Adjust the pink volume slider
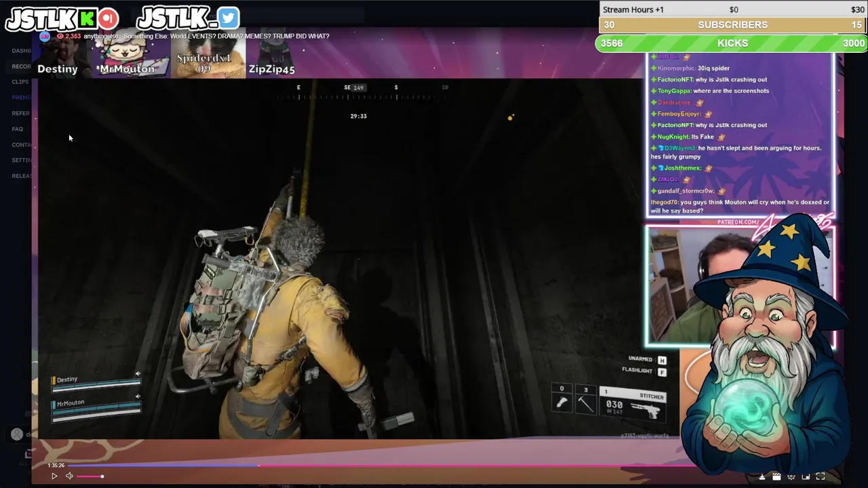 [90, 476]
